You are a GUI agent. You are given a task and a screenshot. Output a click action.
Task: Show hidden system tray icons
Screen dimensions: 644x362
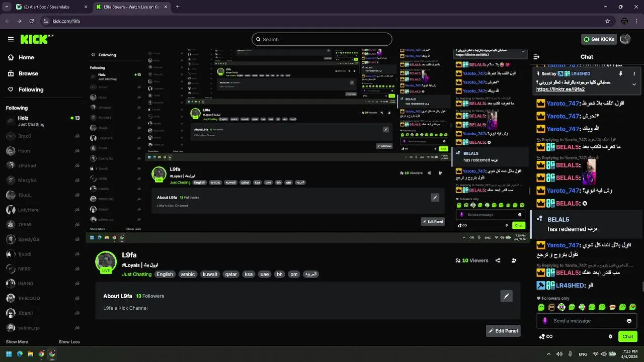[548, 354]
